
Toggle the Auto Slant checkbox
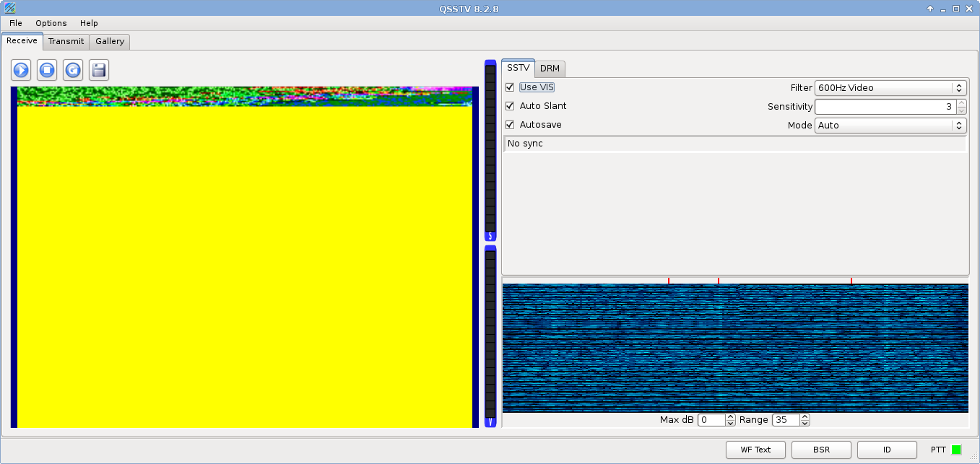coord(510,106)
